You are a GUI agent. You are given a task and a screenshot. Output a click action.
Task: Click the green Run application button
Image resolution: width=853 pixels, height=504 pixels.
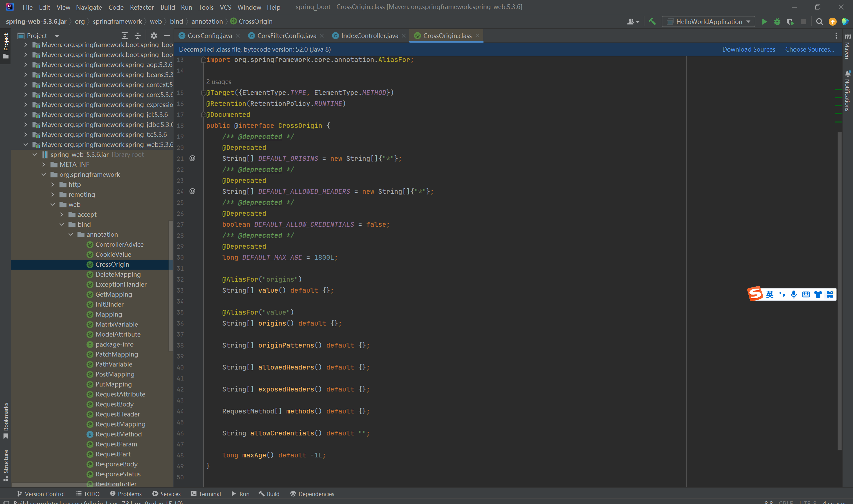coord(764,22)
